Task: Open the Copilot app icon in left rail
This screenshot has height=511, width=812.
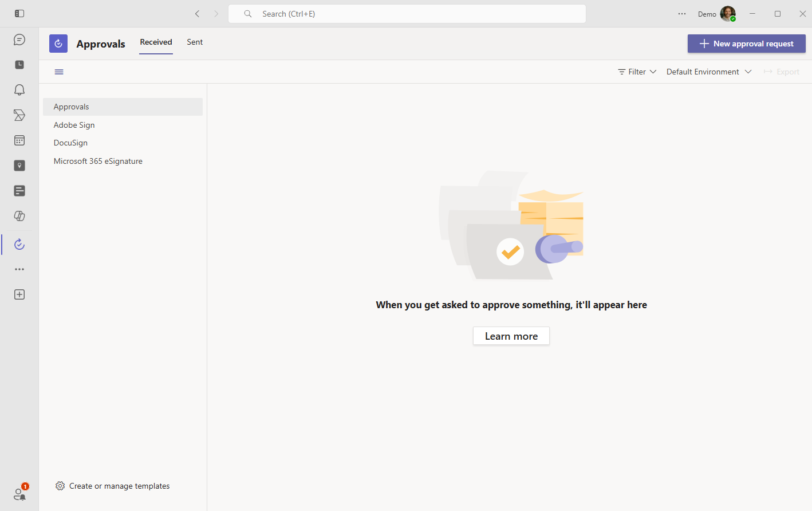Action: click(19, 216)
